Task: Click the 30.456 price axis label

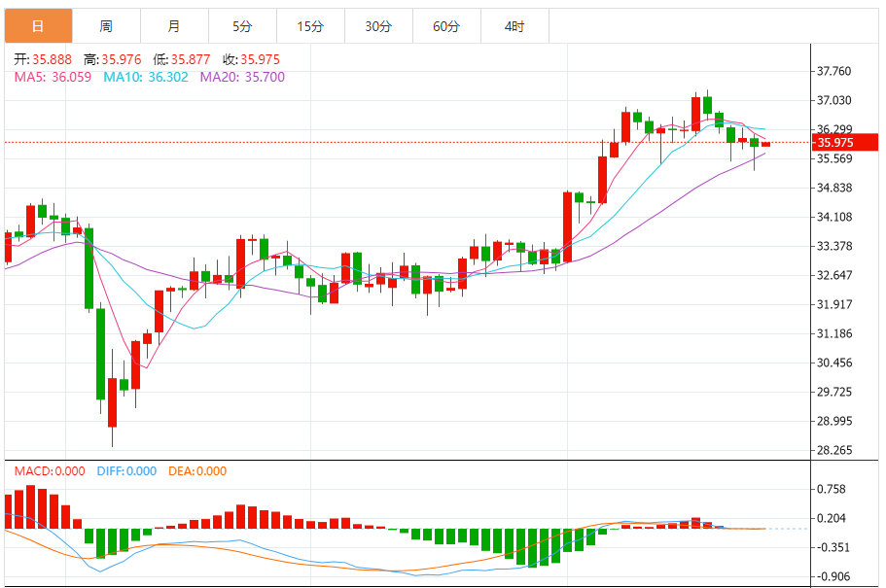Action: pyautogui.click(x=834, y=363)
